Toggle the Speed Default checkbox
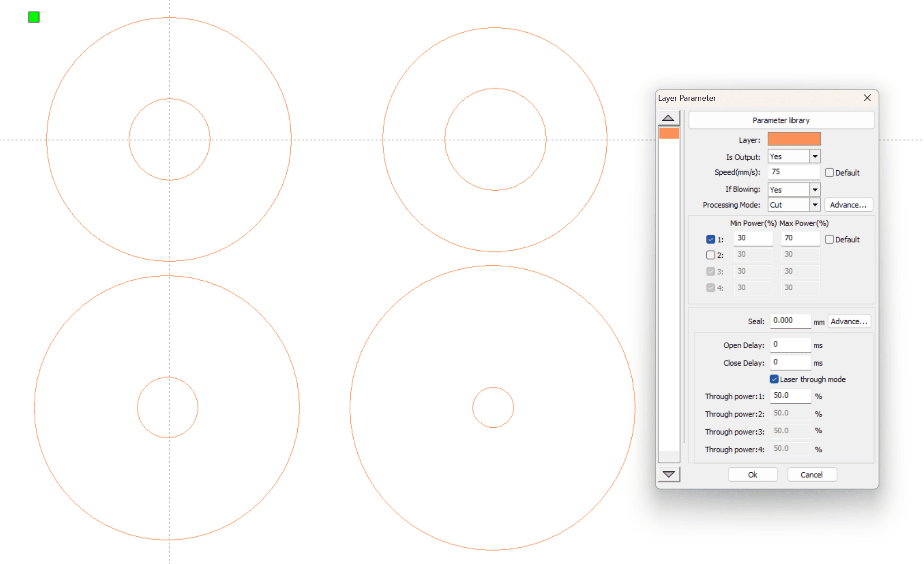Image resolution: width=924 pixels, height=564 pixels. pos(829,173)
